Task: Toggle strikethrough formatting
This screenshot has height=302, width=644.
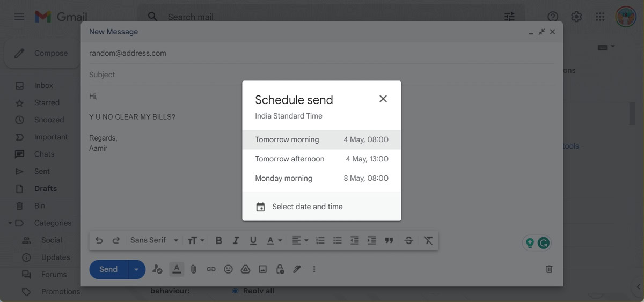Action: [408, 240]
